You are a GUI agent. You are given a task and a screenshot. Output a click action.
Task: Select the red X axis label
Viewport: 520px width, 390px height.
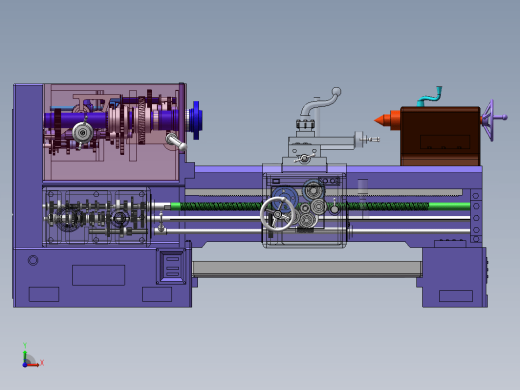(42, 362)
